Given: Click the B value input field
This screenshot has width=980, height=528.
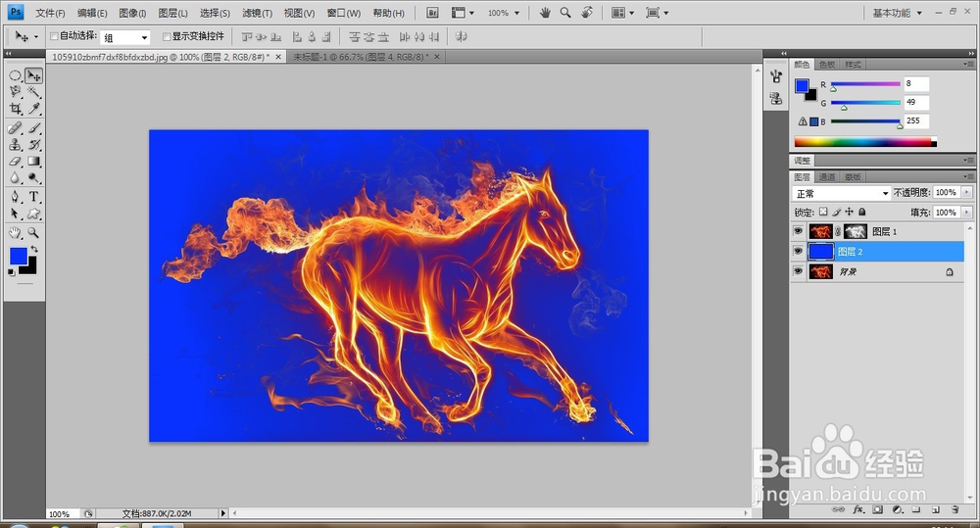Looking at the screenshot, I should pos(916,120).
